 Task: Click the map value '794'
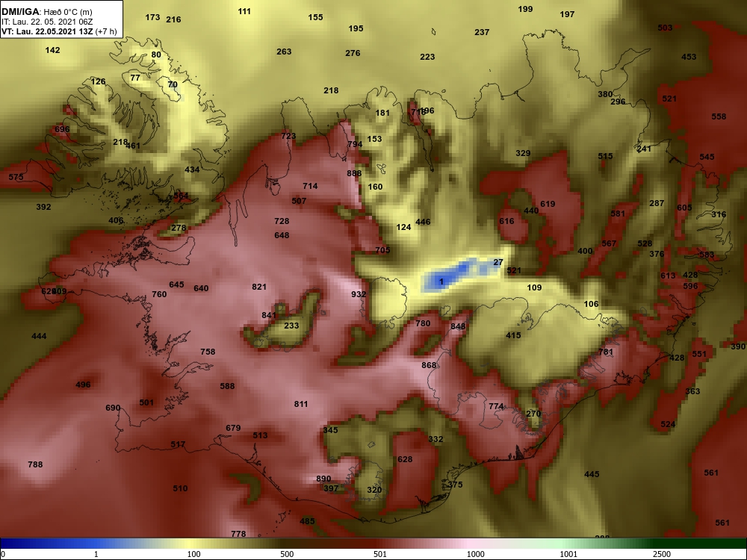(355, 144)
